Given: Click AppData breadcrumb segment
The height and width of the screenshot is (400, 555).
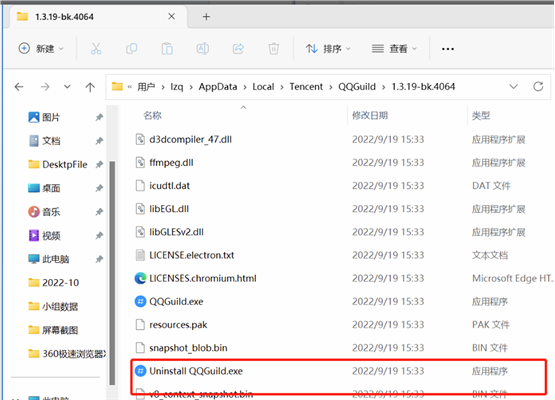Looking at the screenshot, I should 218,87.
